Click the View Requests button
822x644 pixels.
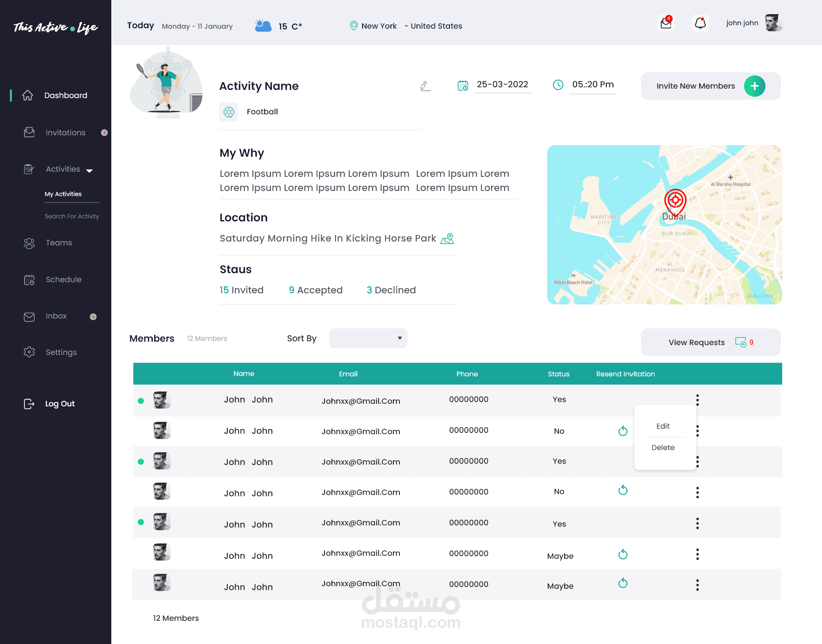[x=710, y=342]
